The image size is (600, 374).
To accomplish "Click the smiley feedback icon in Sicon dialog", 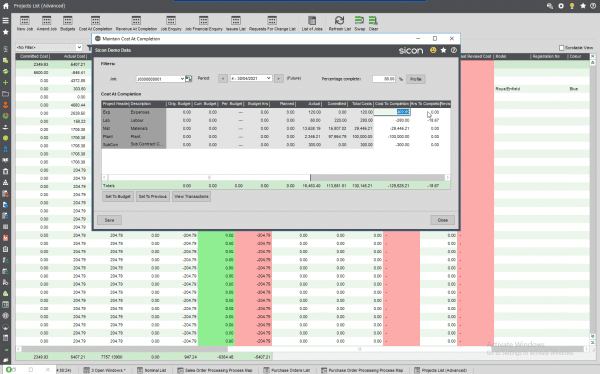I will pos(433,50).
